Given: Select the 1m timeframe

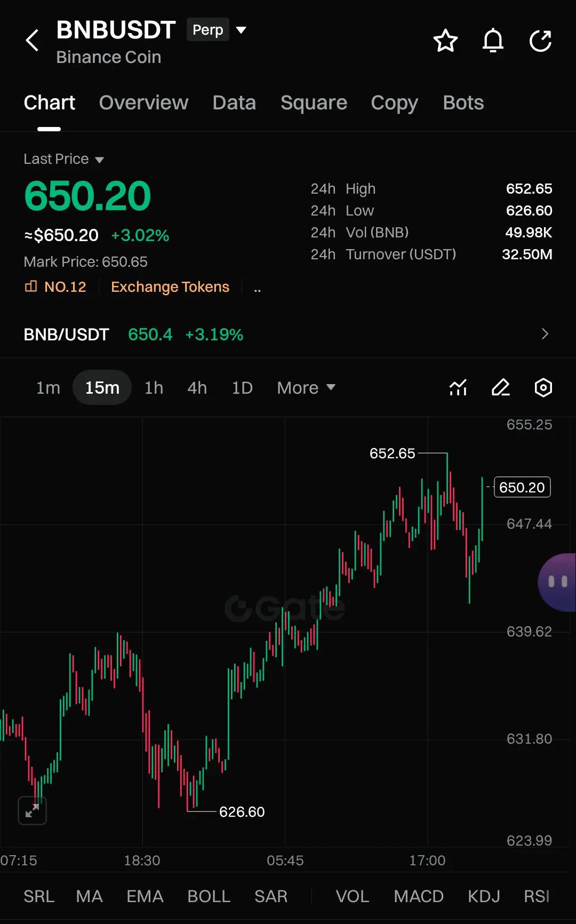Looking at the screenshot, I should pyautogui.click(x=48, y=388).
